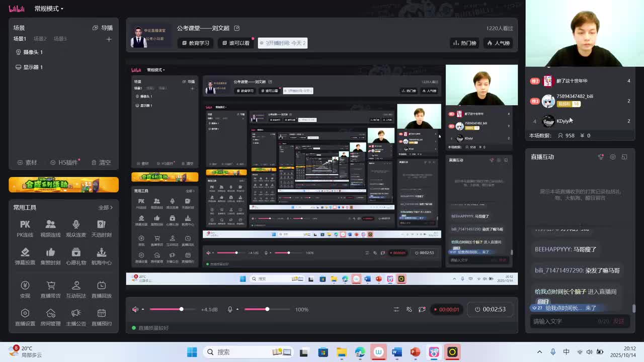Screen dimensions: 644x362
Task: Jump to new messages via 给我点时间长…来了 bar
Action: coord(566,308)
